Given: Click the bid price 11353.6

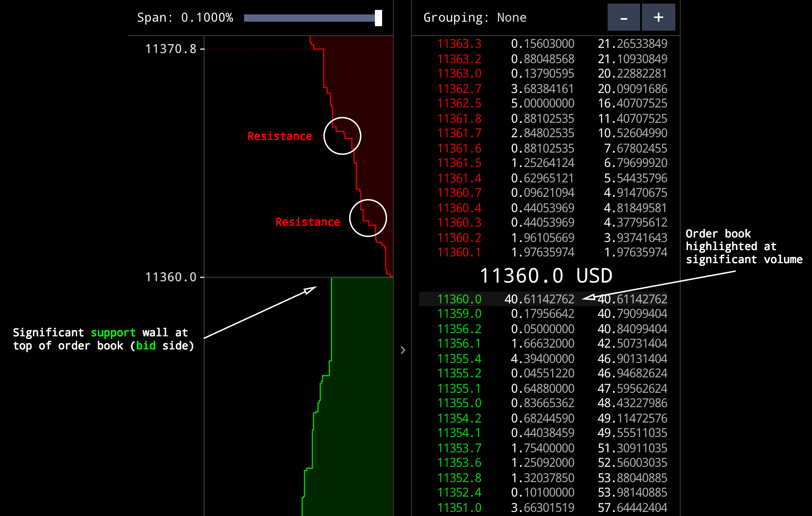Looking at the screenshot, I should tap(459, 463).
